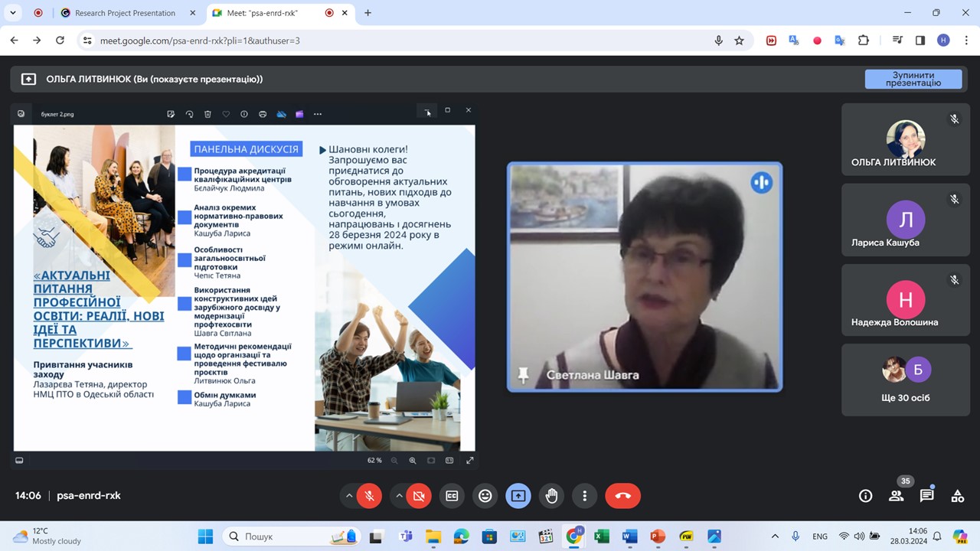Unmute the microphone
This screenshot has width=980, height=551.
(369, 496)
